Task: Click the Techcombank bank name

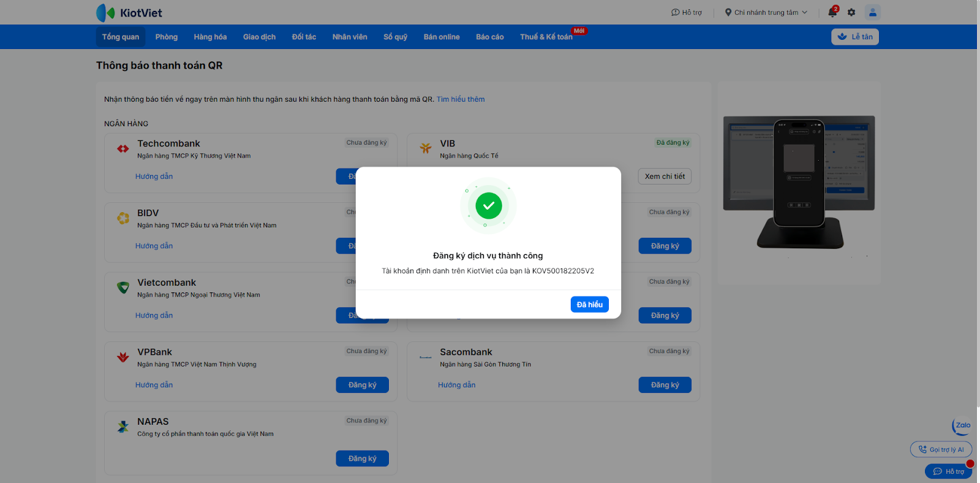Action: pos(169,143)
